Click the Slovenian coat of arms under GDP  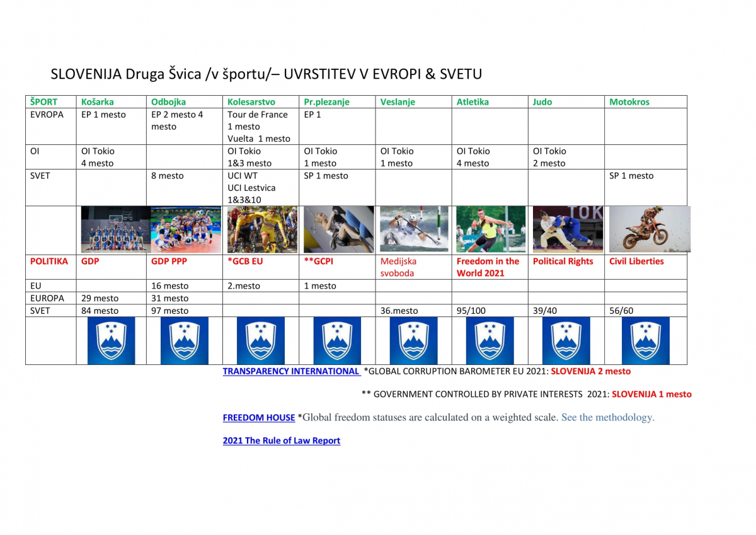111,340
